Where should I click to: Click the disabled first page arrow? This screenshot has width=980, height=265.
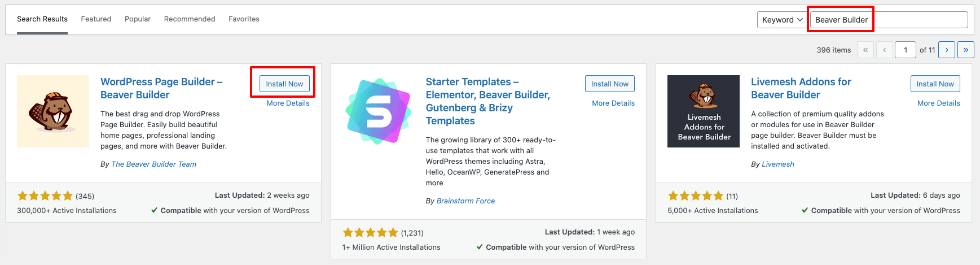[865, 50]
